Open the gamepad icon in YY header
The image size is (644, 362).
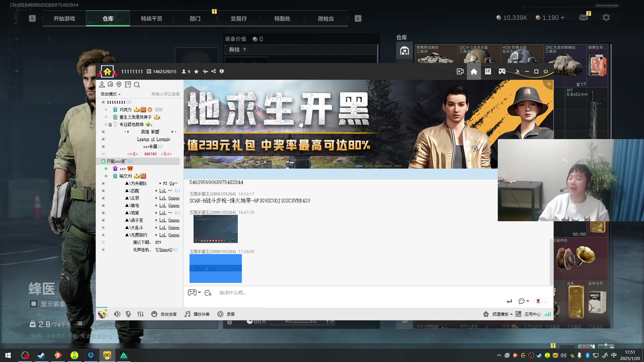(502, 71)
